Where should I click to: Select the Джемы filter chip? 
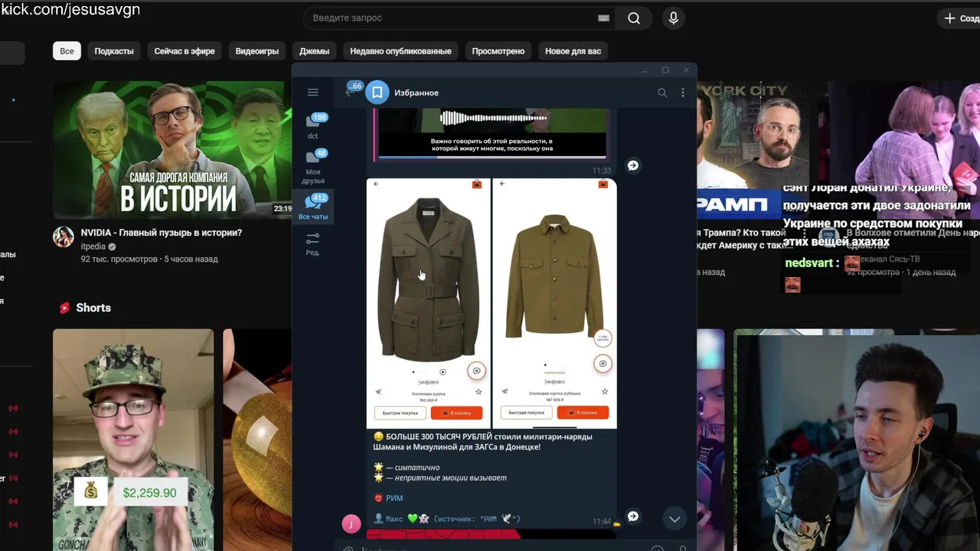(x=315, y=51)
